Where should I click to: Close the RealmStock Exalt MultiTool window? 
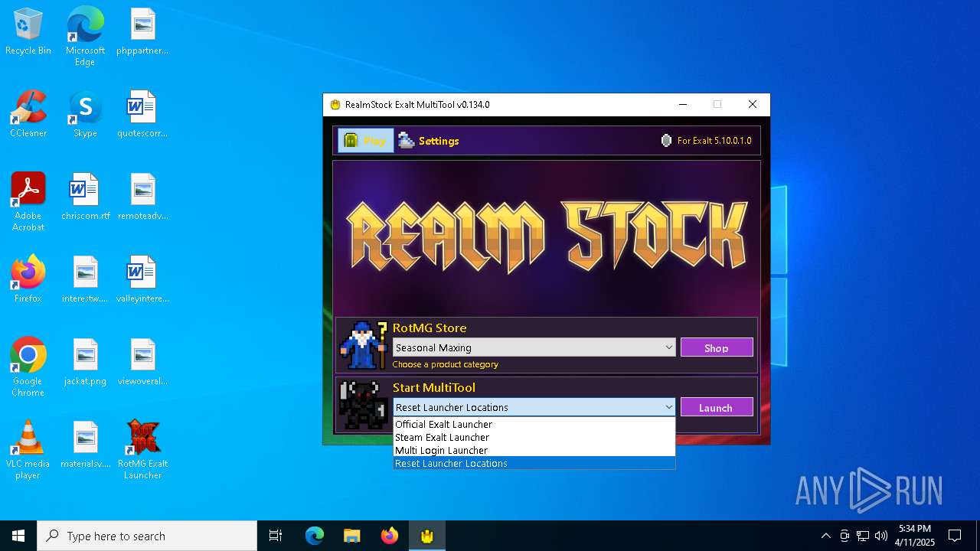click(753, 105)
